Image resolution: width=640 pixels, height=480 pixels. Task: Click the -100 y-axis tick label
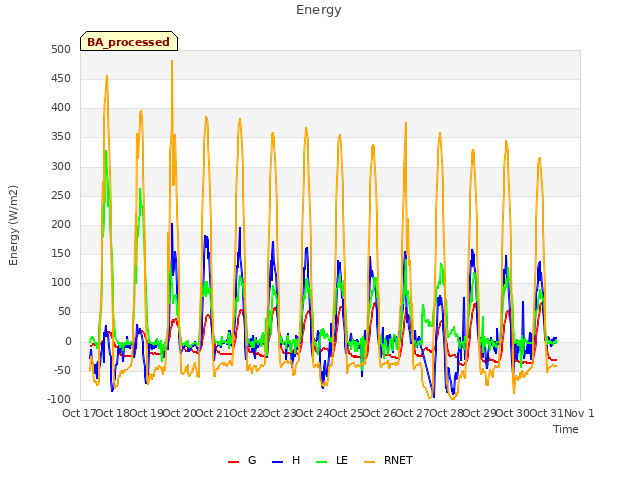point(59,400)
